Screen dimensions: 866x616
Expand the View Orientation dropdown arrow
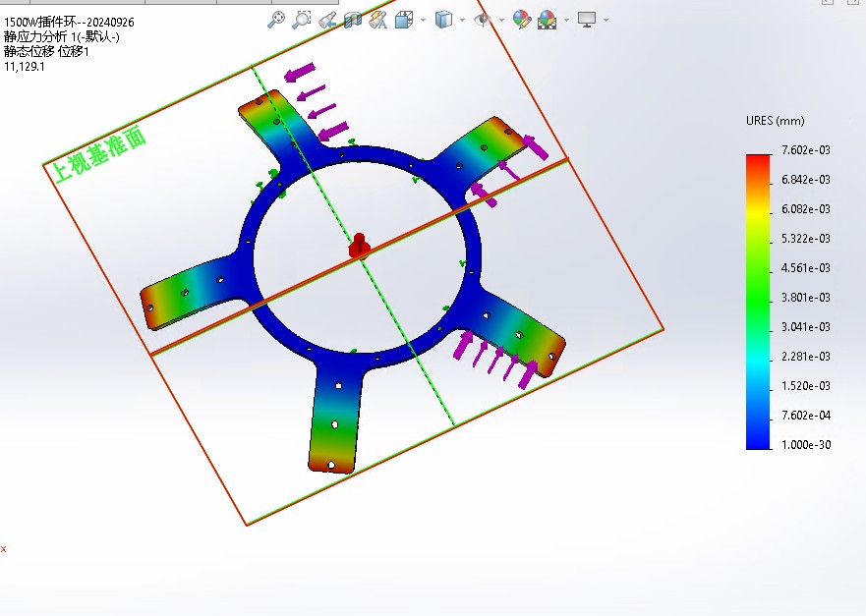coord(423,20)
